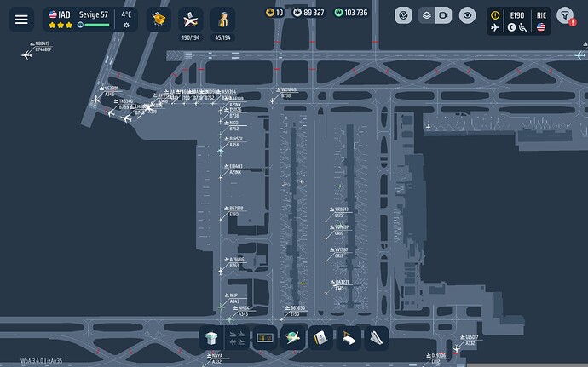Switch to the camera view mode
This screenshot has height=367, width=588.
(x=443, y=15)
